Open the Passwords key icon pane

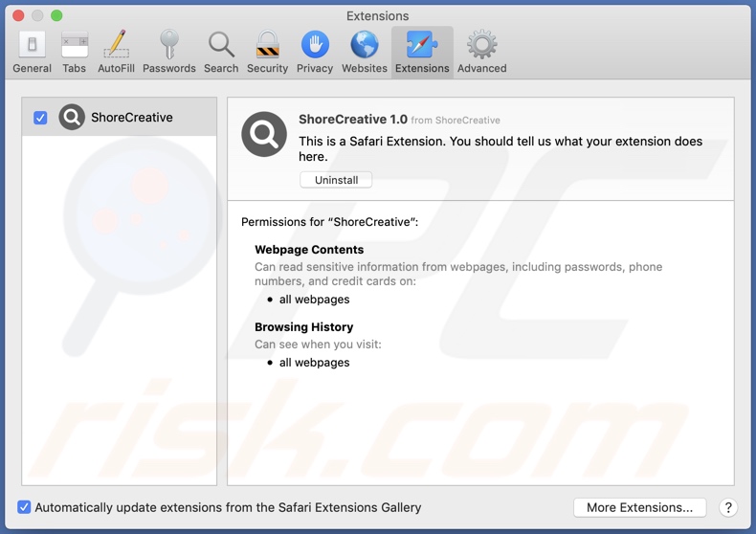click(x=169, y=52)
